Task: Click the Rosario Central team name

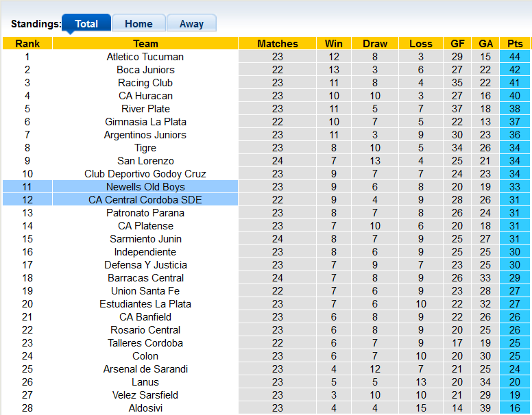Action: tap(145, 330)
